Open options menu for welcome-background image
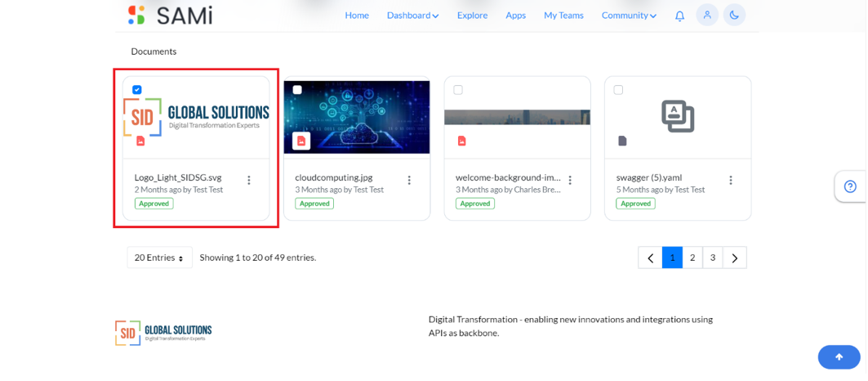Viewport: 868px width, 381px height. (x=570, y=180)
